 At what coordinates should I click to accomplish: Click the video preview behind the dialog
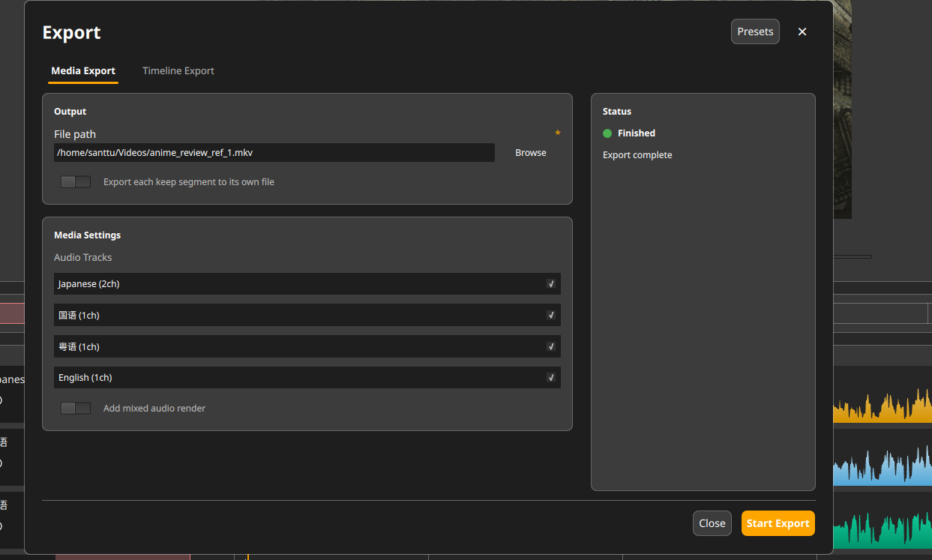tap(842, 112)
